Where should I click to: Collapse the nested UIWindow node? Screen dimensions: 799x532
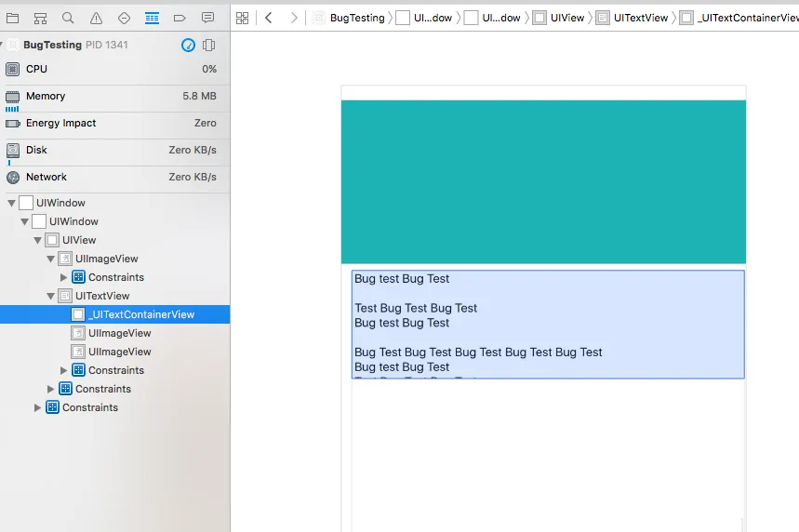pyautogui.click(x=24, y=221)
